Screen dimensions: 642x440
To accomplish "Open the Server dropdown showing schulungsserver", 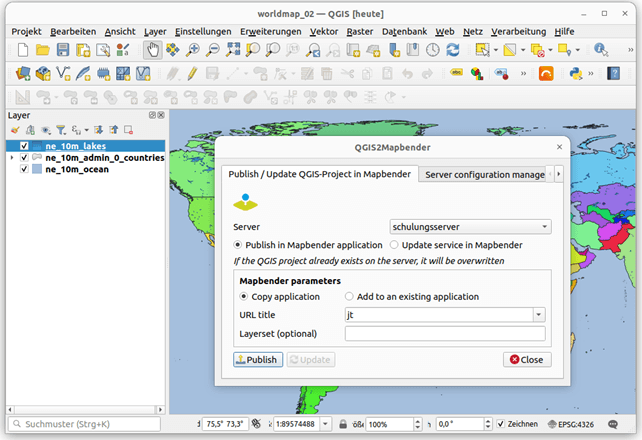I will (x=470, y=227).
